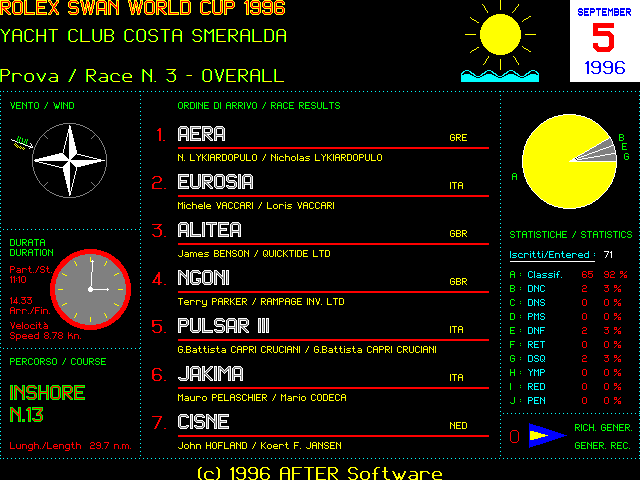The image size is (640, 480).
Task: Click the DURATA DURATION heading
Action: point(31,248)
